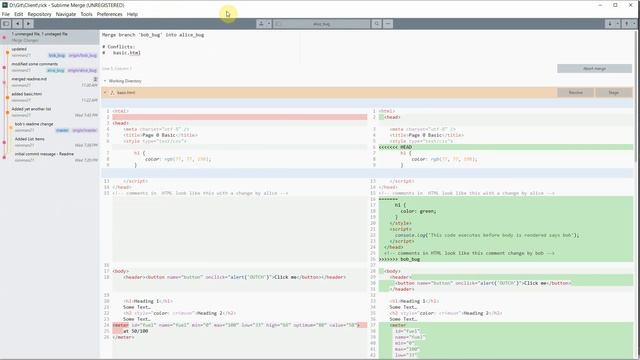This screenshot has height=360, width=640.
Task: Open the Edit menu
Action: click(19, 14)
